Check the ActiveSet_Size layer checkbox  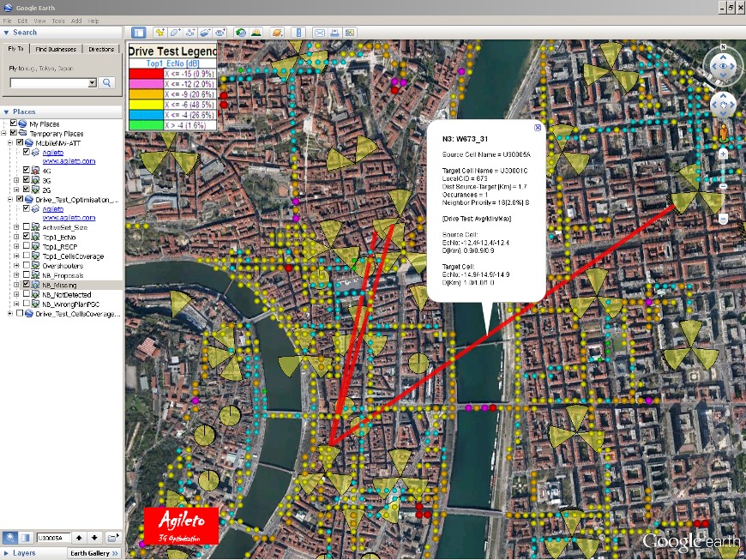pos(27,227)
